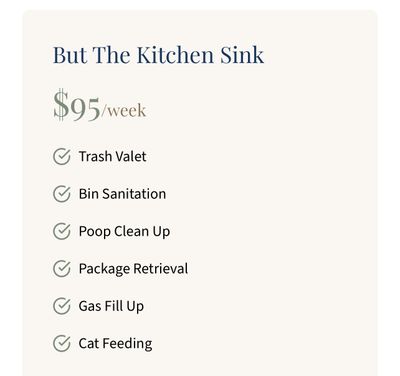Click the dollar sign in the price

coord(62,105)
